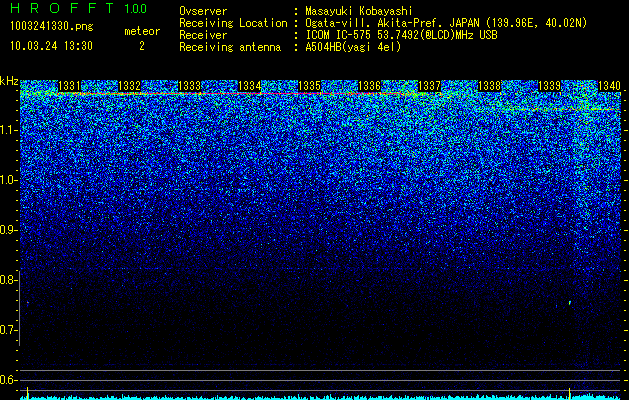This screenshot has height=400, width=629.
Task: Click time marker 1338
Action: pos(489,86)
